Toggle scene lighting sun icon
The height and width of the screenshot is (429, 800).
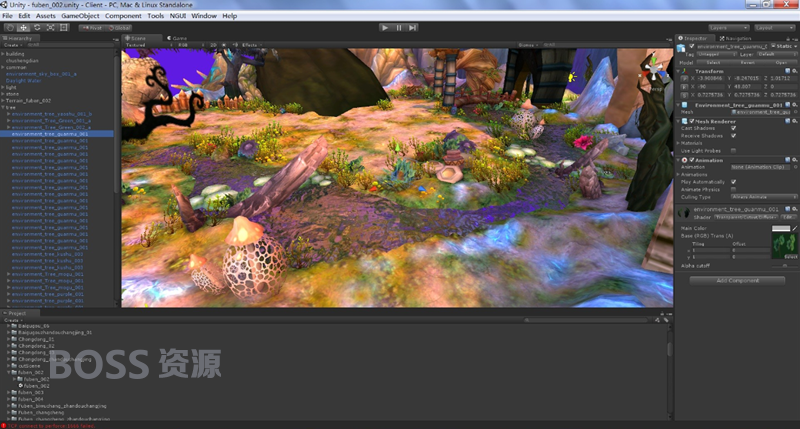pyautogui.click(x=224, y=45)
